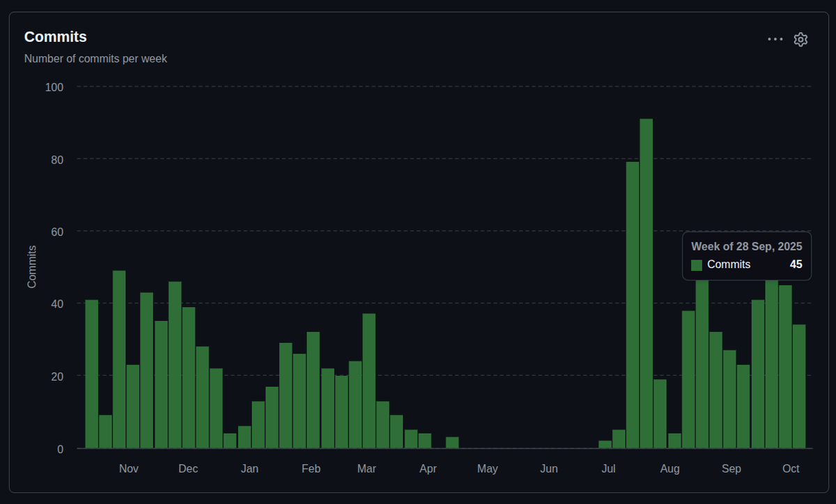Click the Number of commits per week subtitle
The width and height of the screenshot is (836, 504).
95,58
